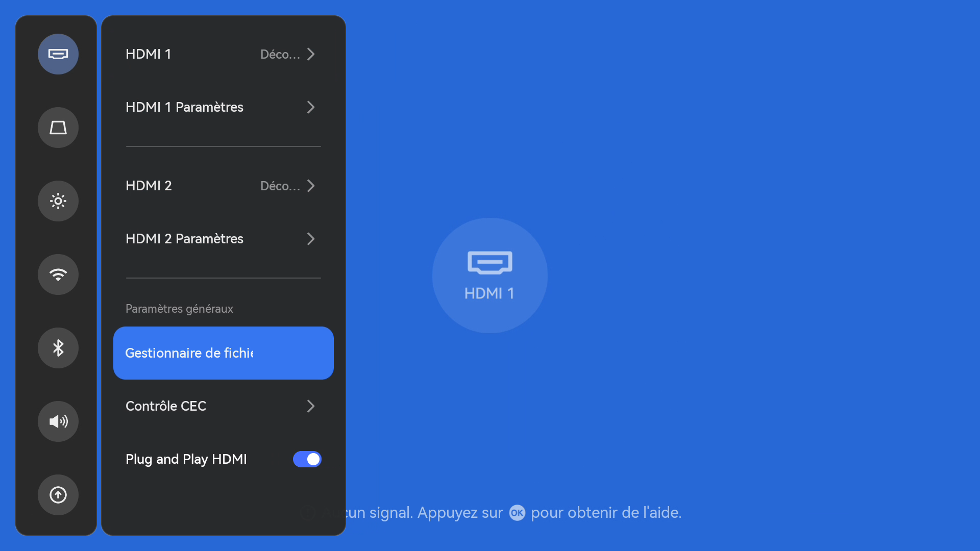
Task: Select the HDMI 2 menu entry
Action: 149,186
